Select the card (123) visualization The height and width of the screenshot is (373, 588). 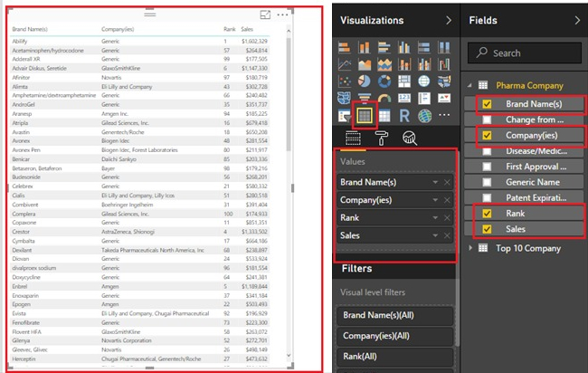(x=403, y=99)
